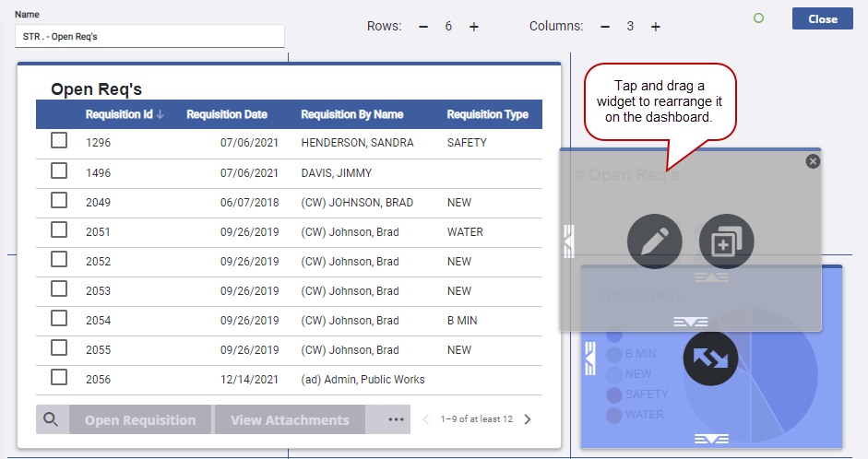Decrease the Columns count with minus
This screenshot has height=459, width=868.
(x=605, y=27)
